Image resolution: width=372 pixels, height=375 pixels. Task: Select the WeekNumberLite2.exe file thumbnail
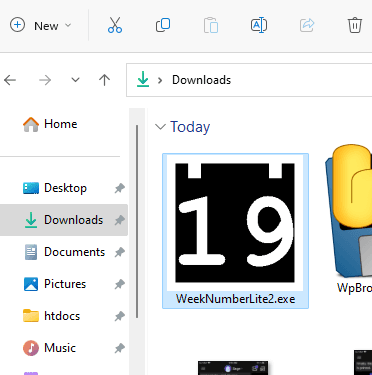point(235,231)
